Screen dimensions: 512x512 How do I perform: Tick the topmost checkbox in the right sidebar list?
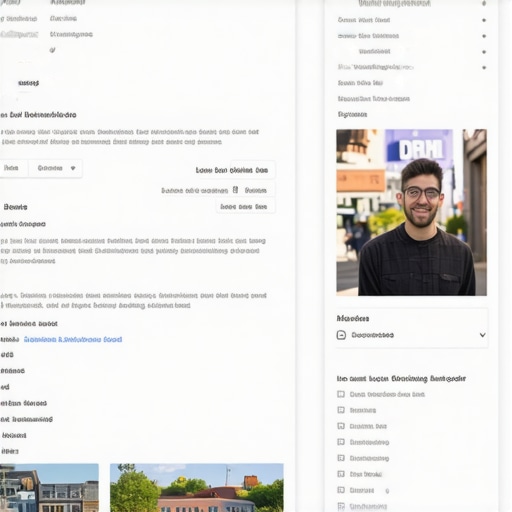(341, 394)
